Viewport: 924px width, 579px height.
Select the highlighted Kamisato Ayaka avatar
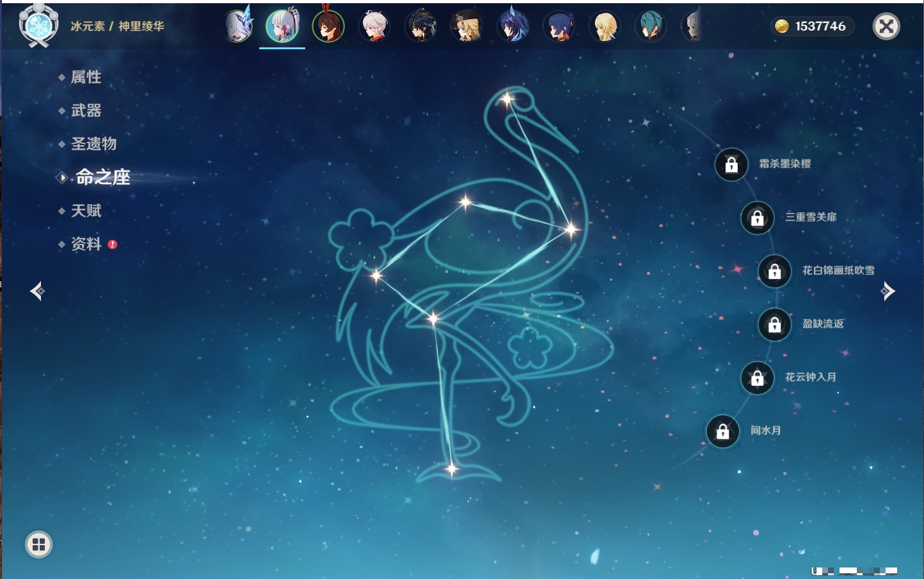(282, 26)
